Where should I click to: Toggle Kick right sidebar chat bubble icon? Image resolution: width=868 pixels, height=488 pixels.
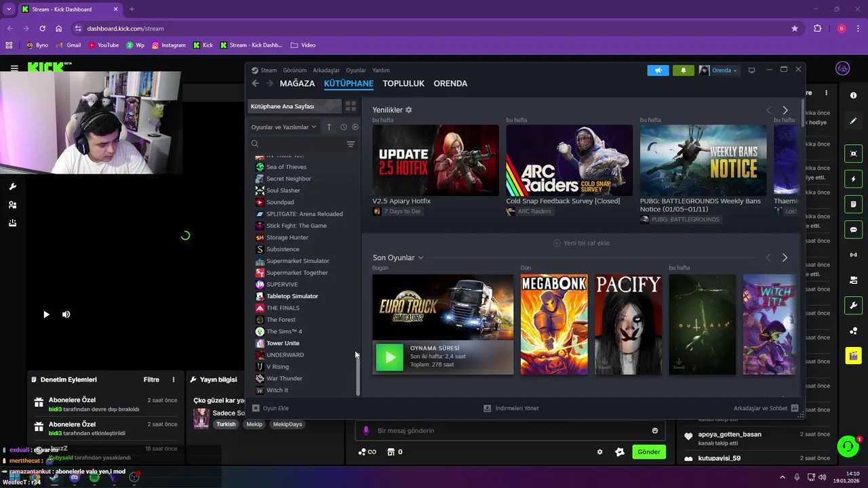pyautogui.click(x=854, y=230)
